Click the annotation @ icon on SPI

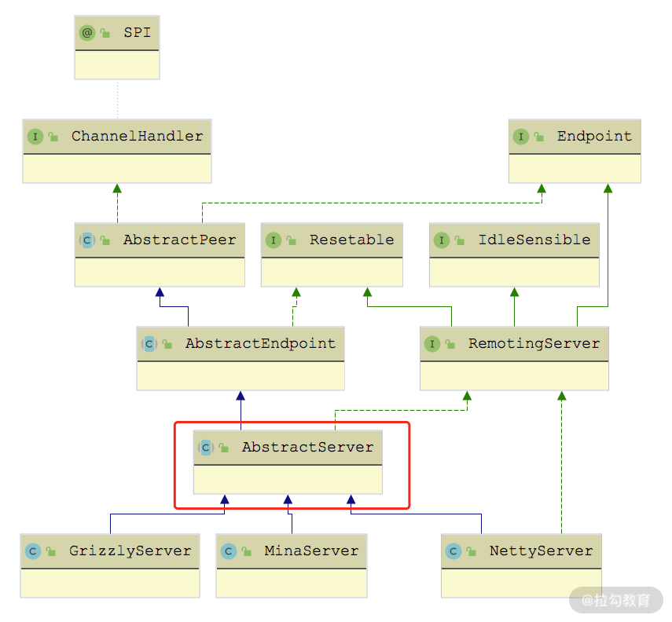(x=86, y=33)
